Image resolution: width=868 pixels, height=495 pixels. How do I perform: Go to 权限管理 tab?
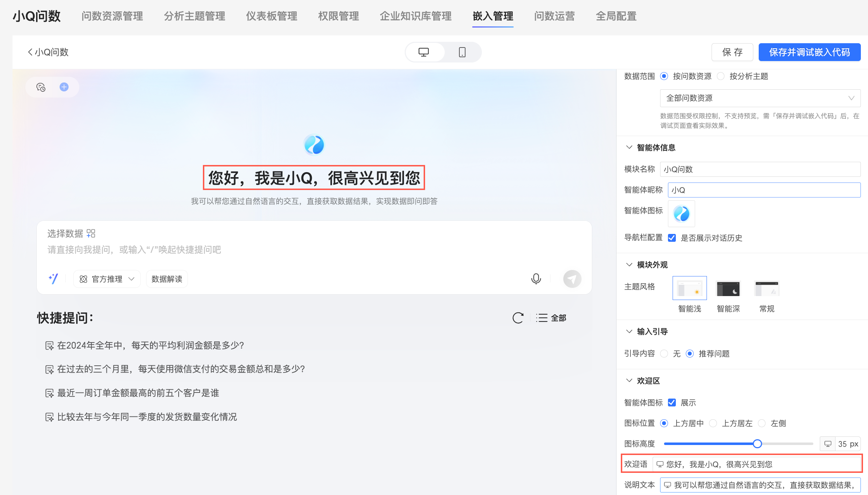338,16
